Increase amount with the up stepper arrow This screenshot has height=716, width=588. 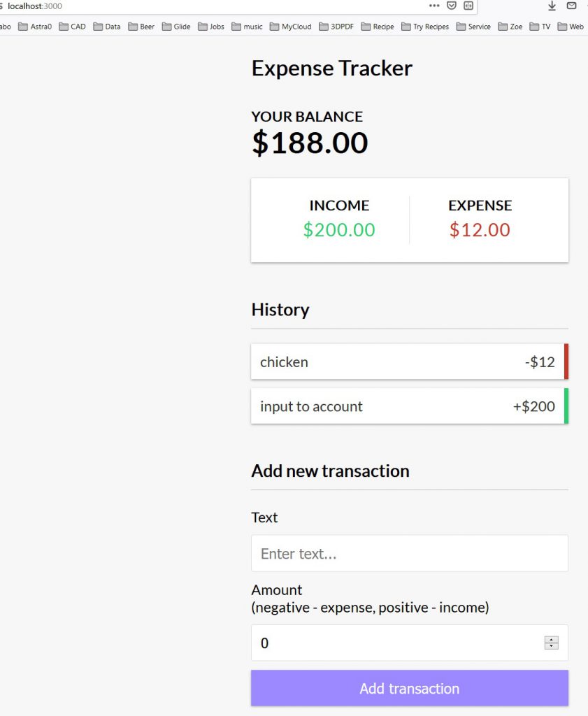point(552,639)
